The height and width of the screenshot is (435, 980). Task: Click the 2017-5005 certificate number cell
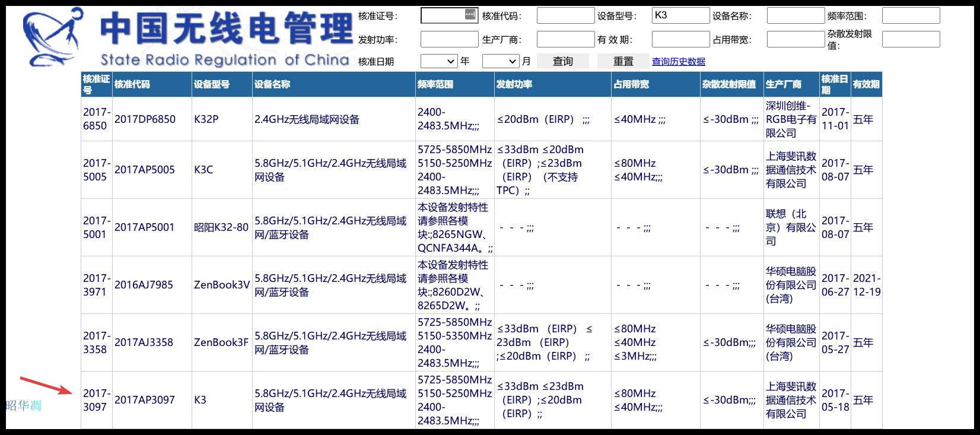96,170
